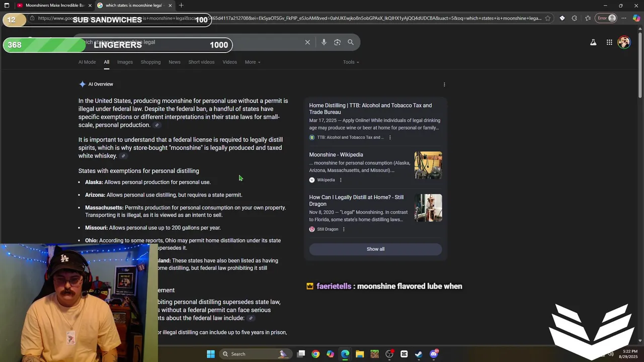Bookmark this page with star icon
Image resolution: width=644 pixels, height=362 pixels.
(x=548, y=18)
